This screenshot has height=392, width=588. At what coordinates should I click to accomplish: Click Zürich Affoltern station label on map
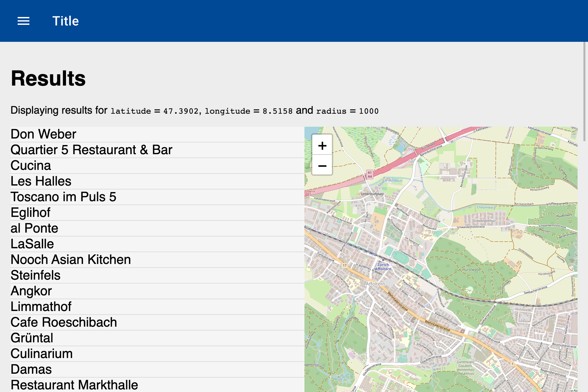pos(383,267)
